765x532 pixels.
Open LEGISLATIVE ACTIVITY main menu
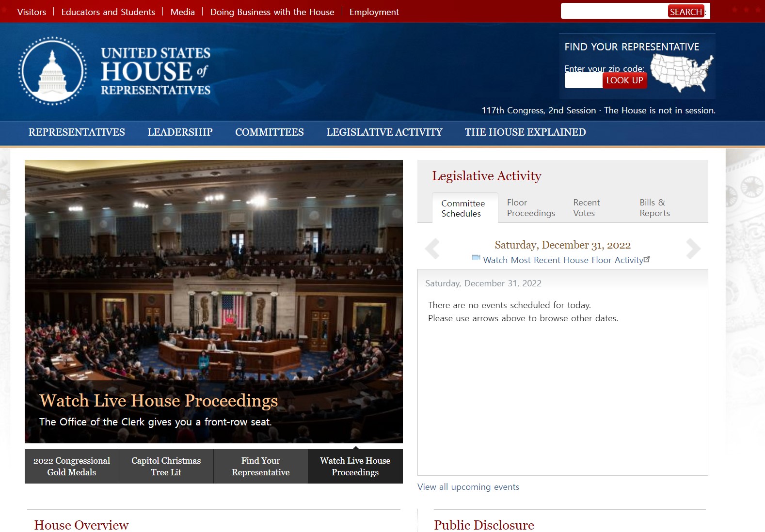[384, 132]
